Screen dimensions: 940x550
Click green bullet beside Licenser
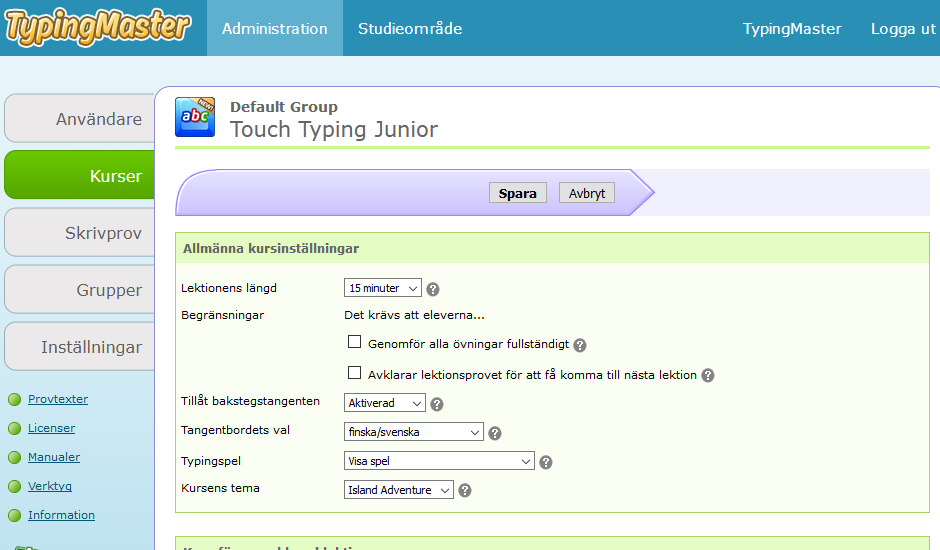click(14, 428)
